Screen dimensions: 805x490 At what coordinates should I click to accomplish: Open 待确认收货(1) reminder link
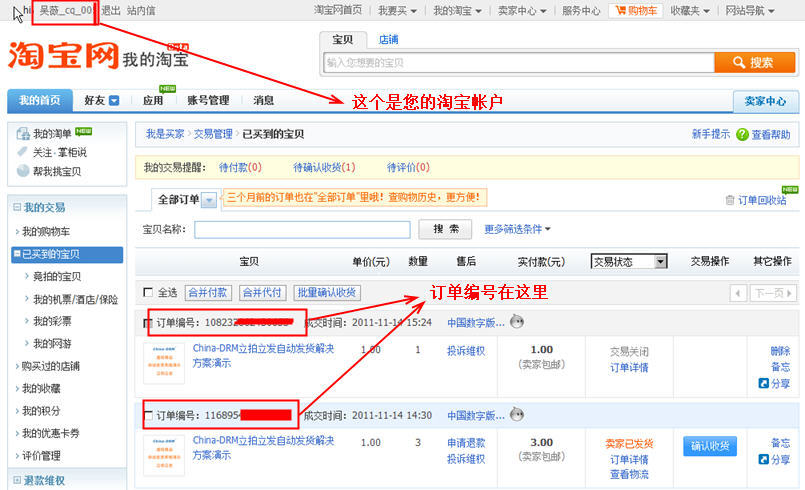pos(324,167)
